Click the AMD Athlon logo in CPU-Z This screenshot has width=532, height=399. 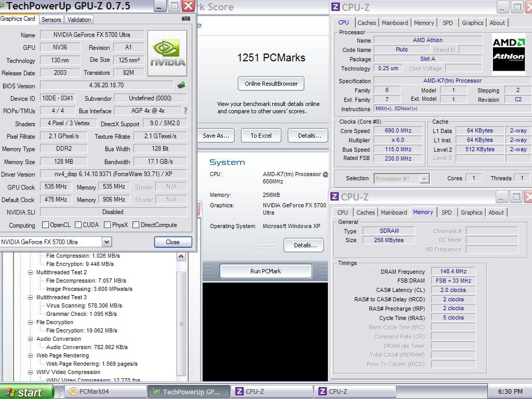[x=509, y=54]
